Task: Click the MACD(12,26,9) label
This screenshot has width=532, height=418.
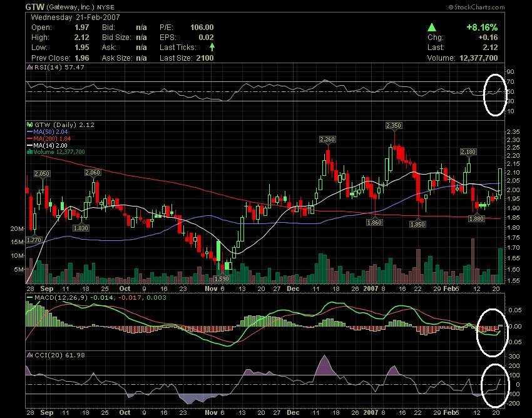Action: click(61, 298)
